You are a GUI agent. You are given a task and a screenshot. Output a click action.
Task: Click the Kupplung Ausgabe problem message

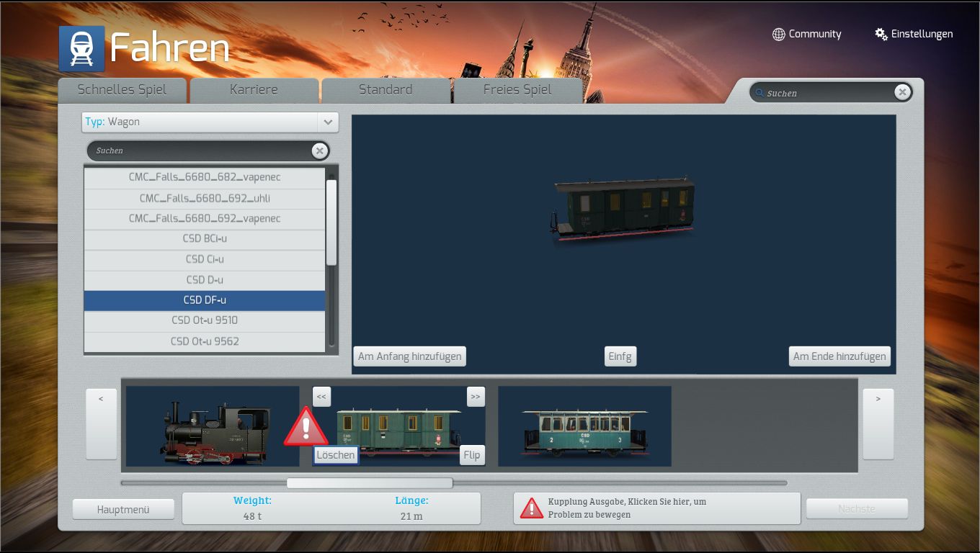point(656,508)
